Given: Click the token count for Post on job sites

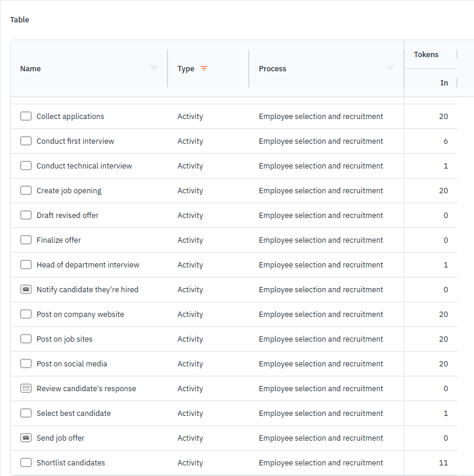Looking at the screenshot, I should 443,339.
